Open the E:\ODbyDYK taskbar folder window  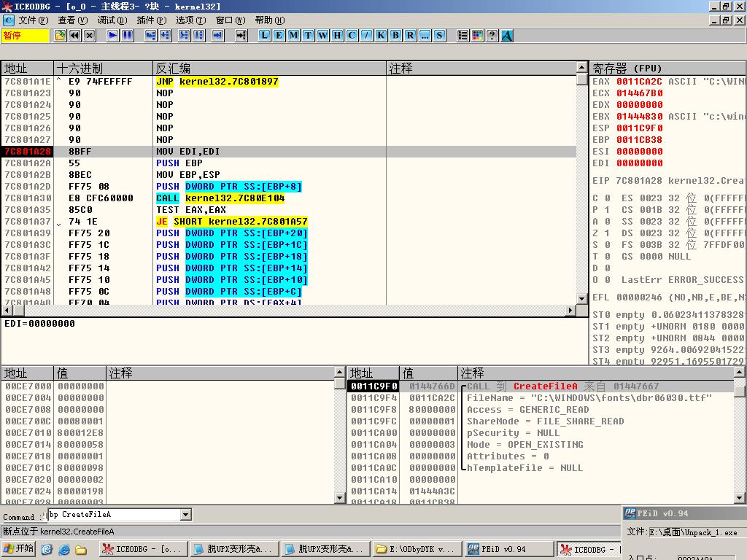point(417,549)
